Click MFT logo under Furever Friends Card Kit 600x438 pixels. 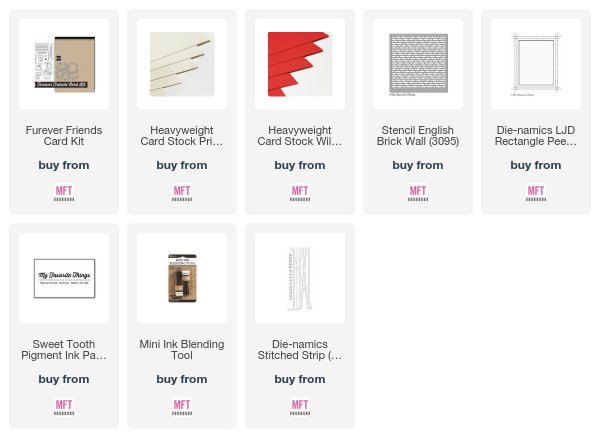[x=64, y=193]
